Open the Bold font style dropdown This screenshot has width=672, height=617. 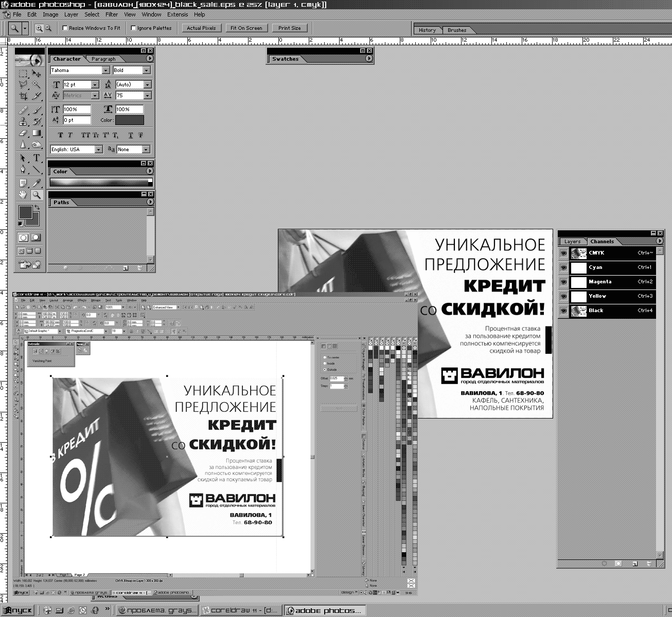point(146,70)
